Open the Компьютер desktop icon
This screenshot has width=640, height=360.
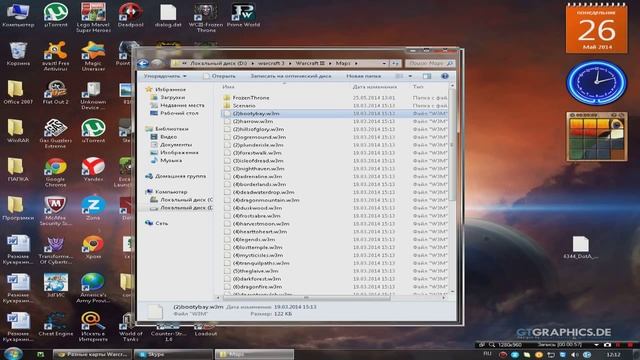(18, 16)
